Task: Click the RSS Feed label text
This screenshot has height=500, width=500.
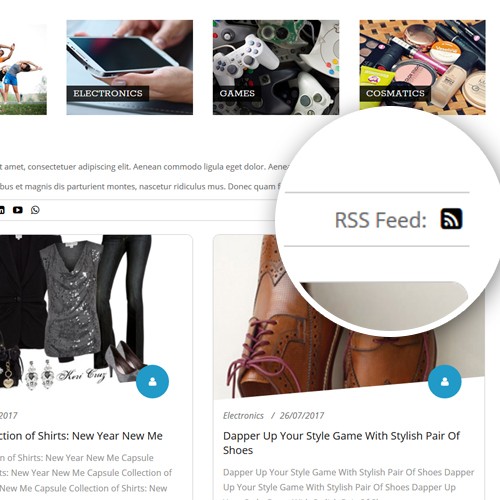Action: point(381,220)
